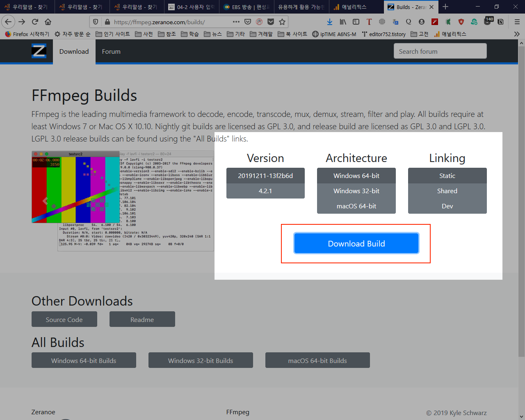Click the tracking protection shield icon
The image size is (525, 420).
pyautogui.click(x=96, y=22)
